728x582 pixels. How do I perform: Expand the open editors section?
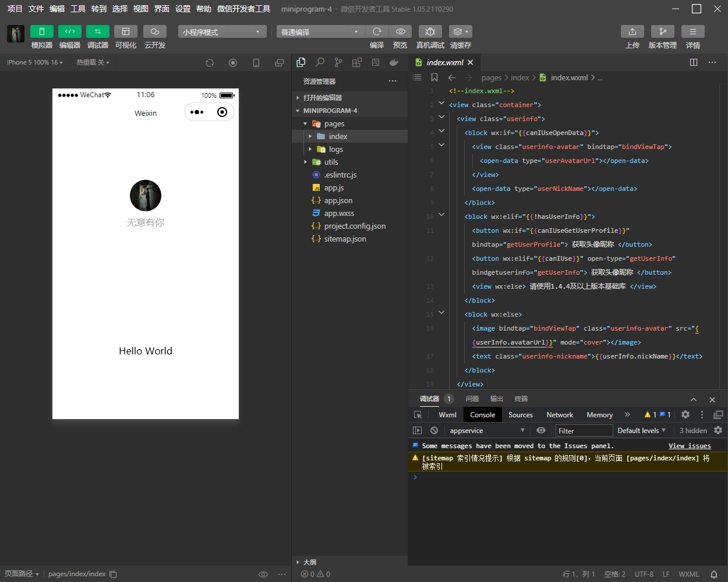pyautogui.click(x=349, y=98)
